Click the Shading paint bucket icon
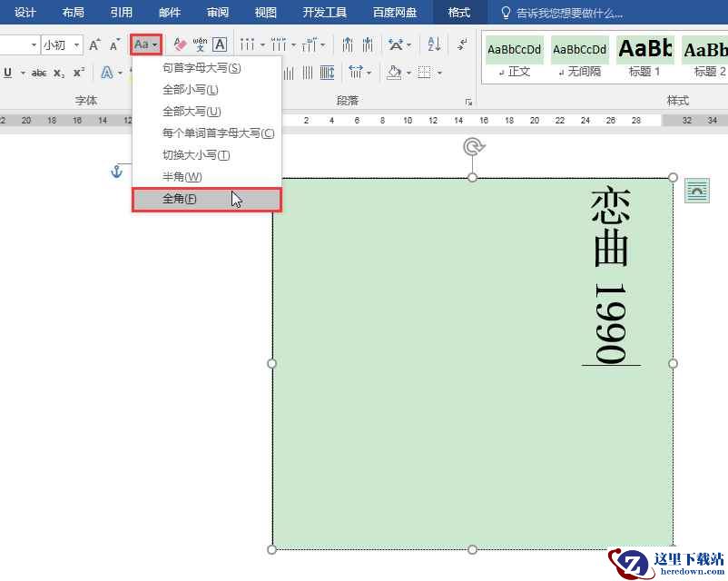The height and width of the screenshot is (581, 728). pos(394,73)
